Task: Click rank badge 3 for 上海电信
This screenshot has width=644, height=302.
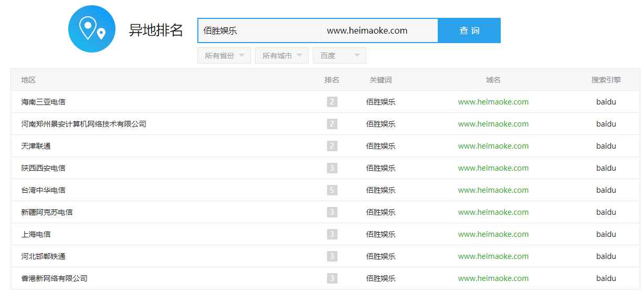Action: [x=332, y=234]
